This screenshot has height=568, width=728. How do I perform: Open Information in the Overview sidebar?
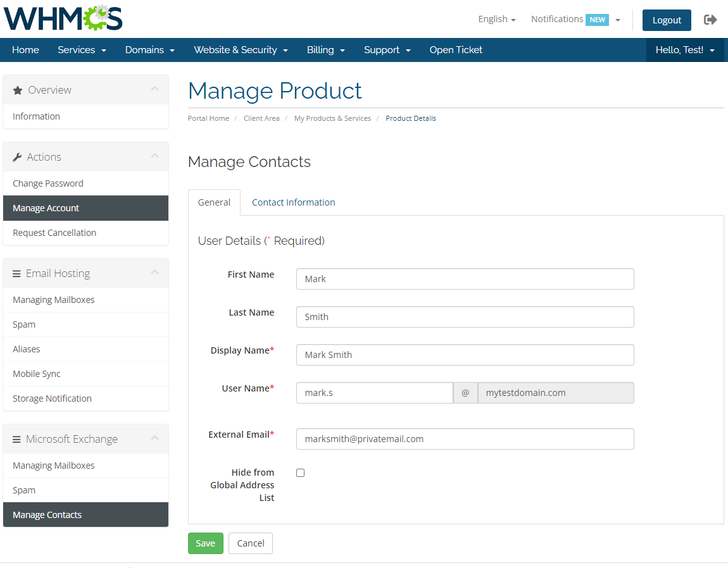tap(85, 116)
